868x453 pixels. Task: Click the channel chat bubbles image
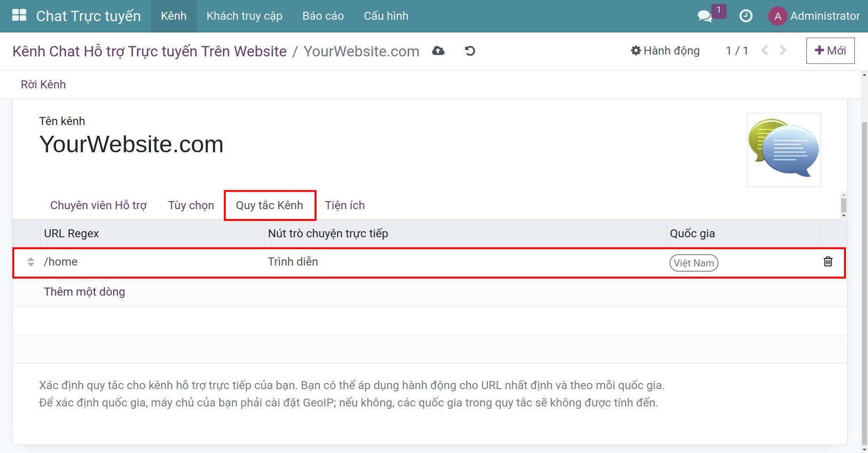[x=783, y=149]
